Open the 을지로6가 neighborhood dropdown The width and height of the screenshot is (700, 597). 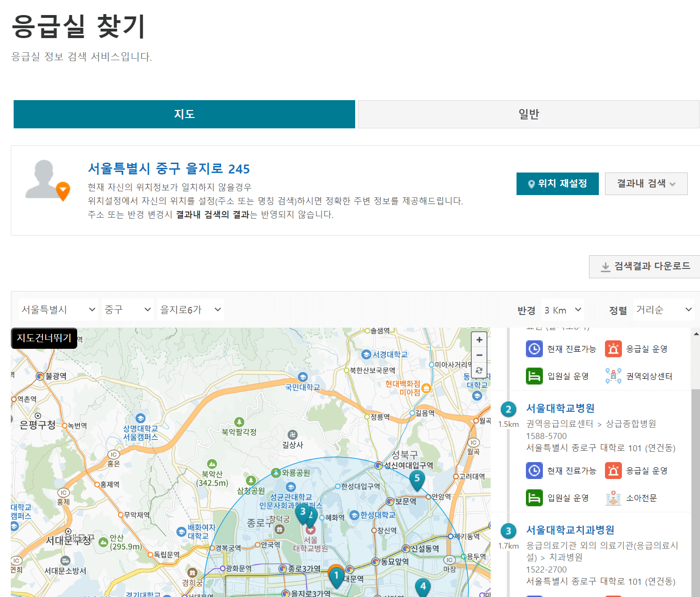click(190, 309)
